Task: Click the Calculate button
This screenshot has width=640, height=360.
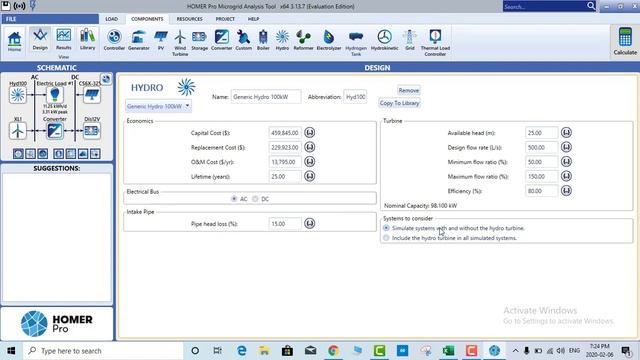Action: [625, 41]
